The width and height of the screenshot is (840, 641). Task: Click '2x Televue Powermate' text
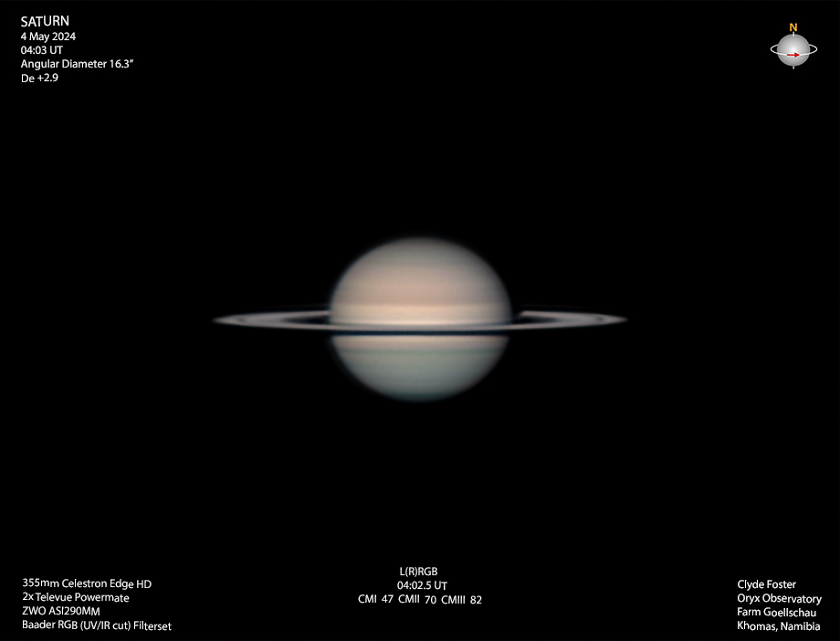coord(76,597)
